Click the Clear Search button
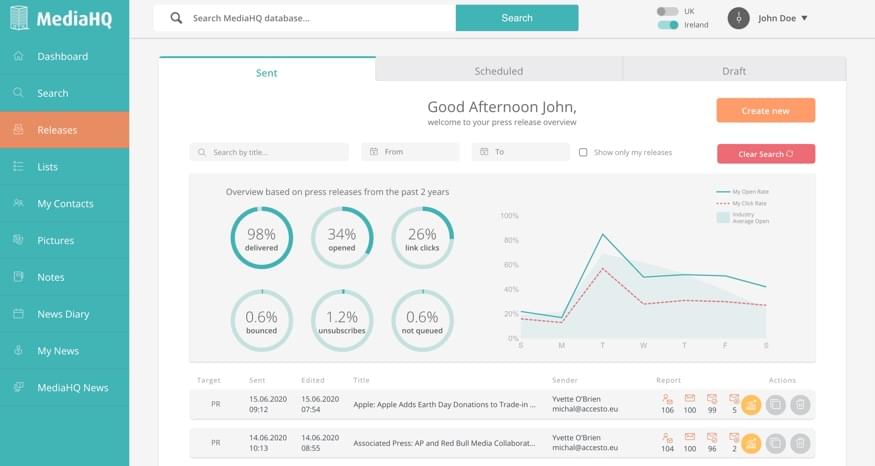The width and height of the screenshot is (875, 466). (766, 153)
